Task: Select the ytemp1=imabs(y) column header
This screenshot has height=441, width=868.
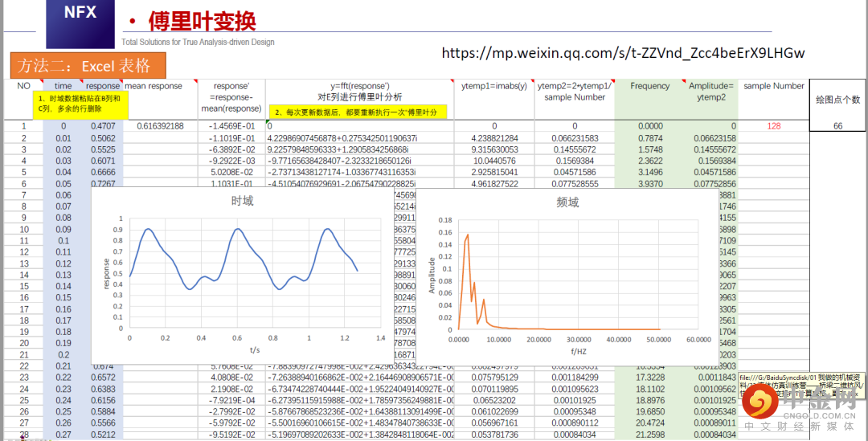Action: pos(493,87)
